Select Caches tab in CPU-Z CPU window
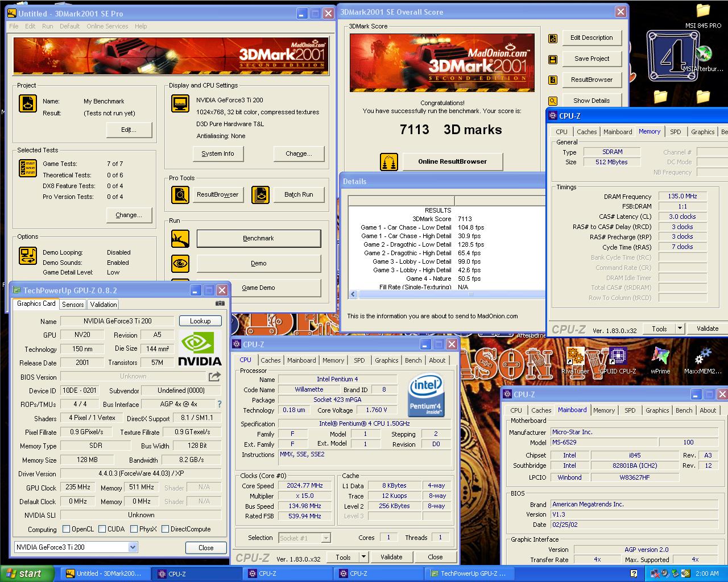Screen dimensions: 728x582 point(271,360)
